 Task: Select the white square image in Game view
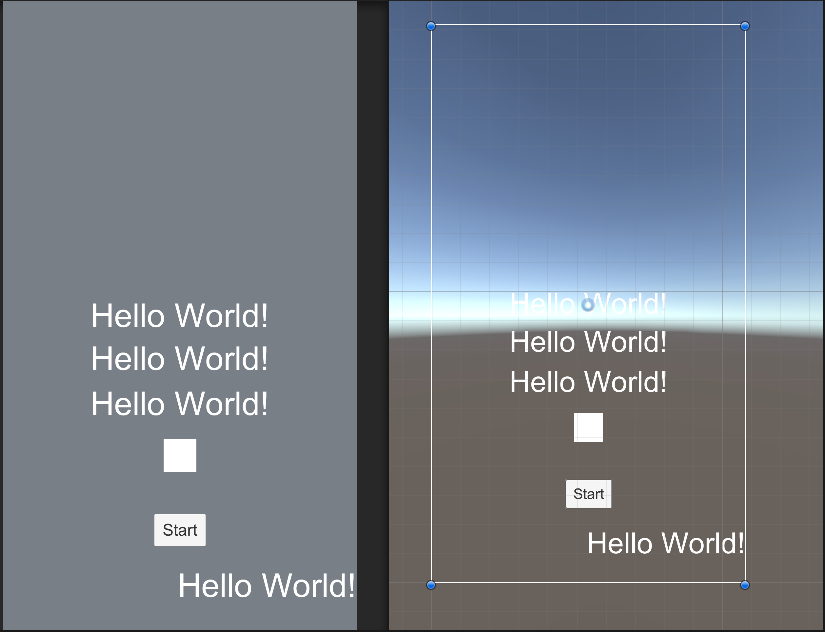180,455
